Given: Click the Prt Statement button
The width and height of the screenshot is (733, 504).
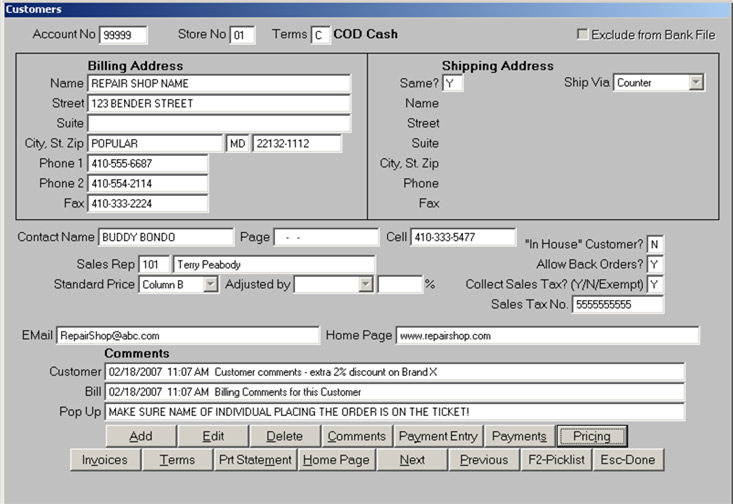Looking at the screenshot, I should tap(256, 460).
